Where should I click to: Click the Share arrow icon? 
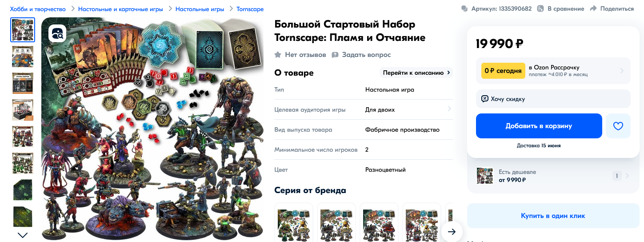(x=593, y=8)
